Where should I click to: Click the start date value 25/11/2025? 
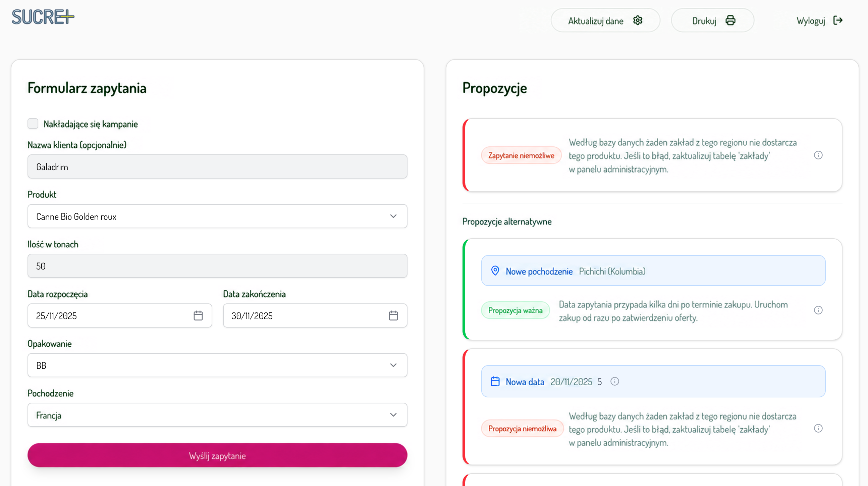click(56, 316)
